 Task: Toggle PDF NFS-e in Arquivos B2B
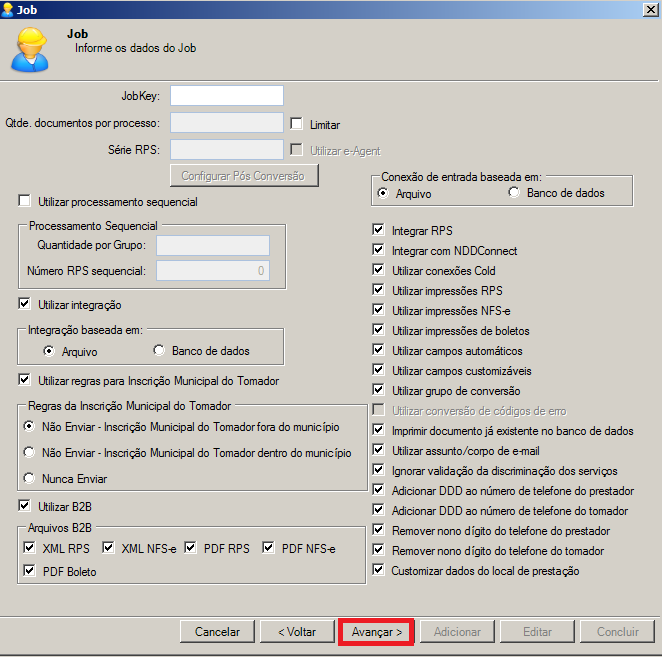click(x=268, y=548)
